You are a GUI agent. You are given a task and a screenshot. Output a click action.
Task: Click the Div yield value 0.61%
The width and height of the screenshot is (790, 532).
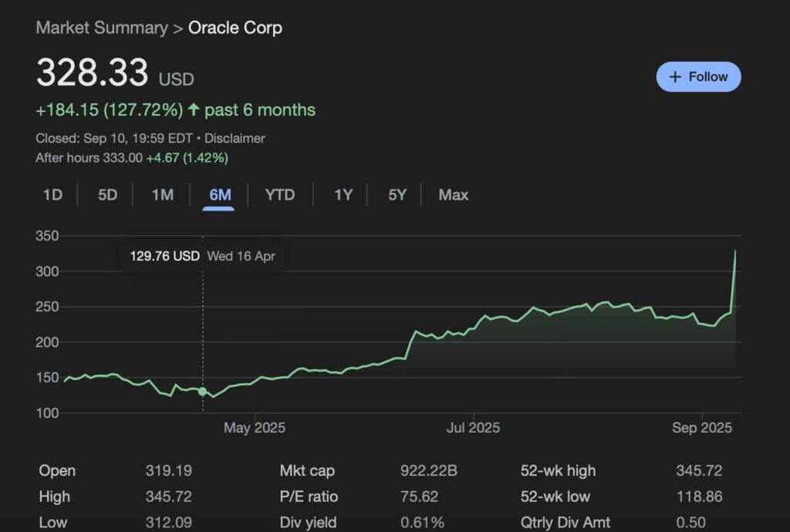click(422, 523)
